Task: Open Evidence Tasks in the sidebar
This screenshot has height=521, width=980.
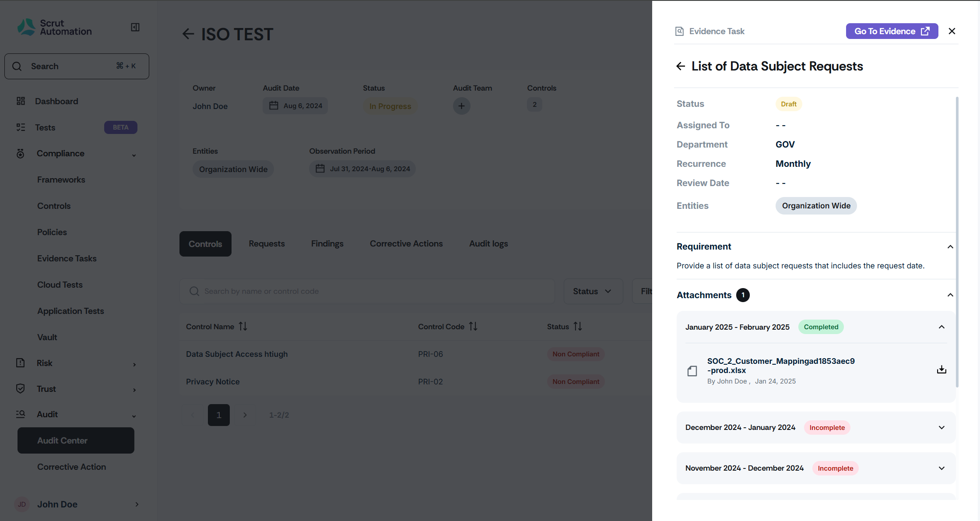Action: point(67,258)
